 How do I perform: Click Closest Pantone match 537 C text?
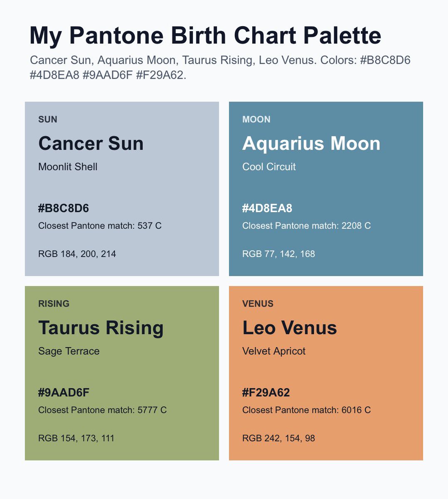[100, 226]
